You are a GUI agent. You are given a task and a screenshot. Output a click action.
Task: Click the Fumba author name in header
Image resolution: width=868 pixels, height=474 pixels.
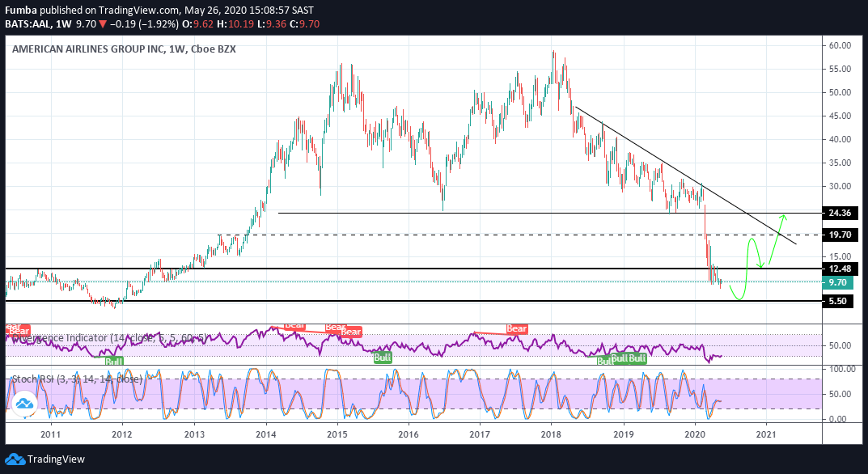pyautogui.click(x=22, y=11)
